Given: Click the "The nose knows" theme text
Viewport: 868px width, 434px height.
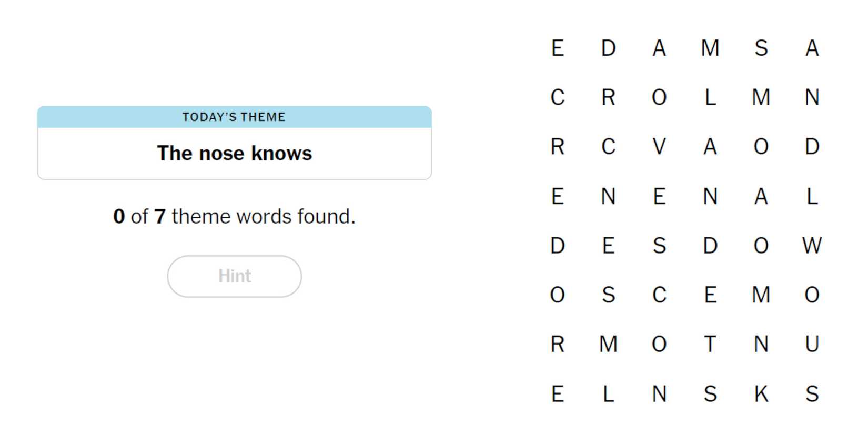Looking at the screenshot, I should [x=234, y=153].
